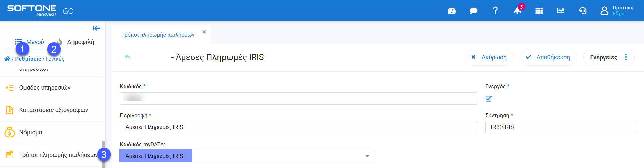Image resolution: width=644 pixels, height=168 pixels.
Task: Click the help question mark icon
Action: tap(495, 11)
